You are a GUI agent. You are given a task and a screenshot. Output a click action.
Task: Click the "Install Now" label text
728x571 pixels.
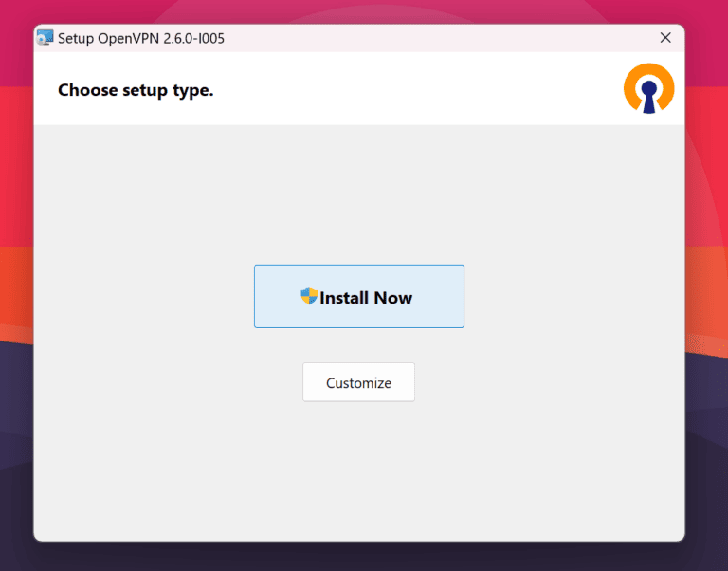[x=366, y=298]
